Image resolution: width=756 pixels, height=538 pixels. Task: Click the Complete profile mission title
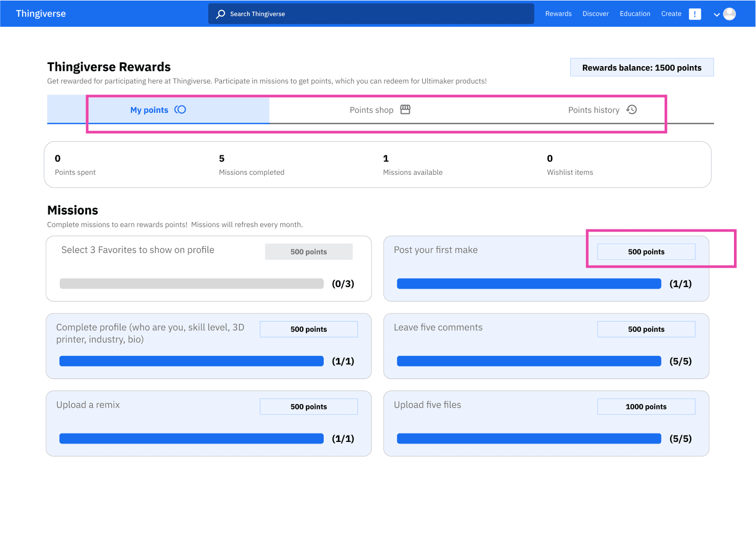[151, 333]
